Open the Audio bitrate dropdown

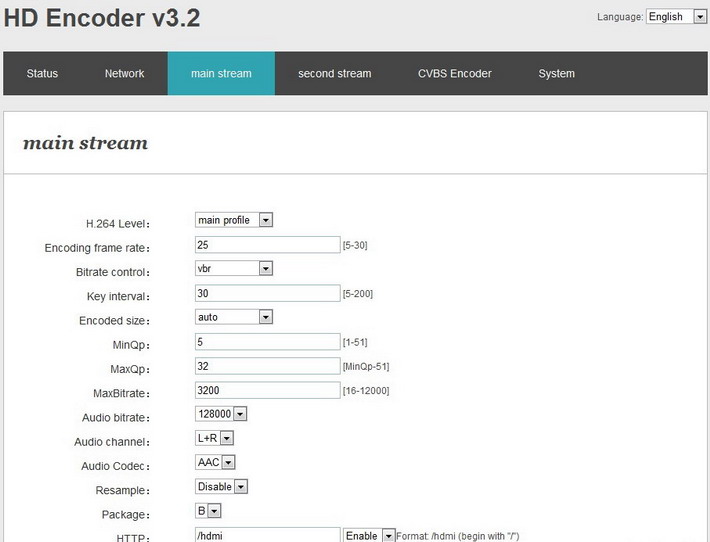pyautogui.click(x=221, y=414)
